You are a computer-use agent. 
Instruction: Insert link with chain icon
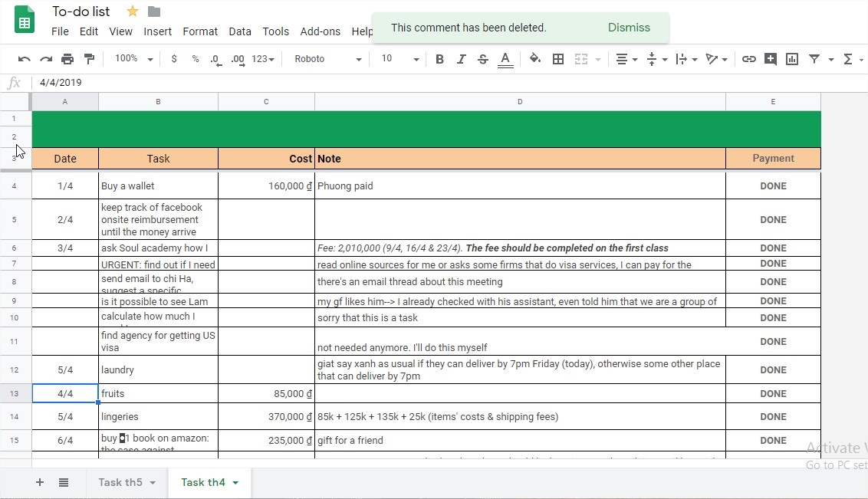(x=748, y=59)
